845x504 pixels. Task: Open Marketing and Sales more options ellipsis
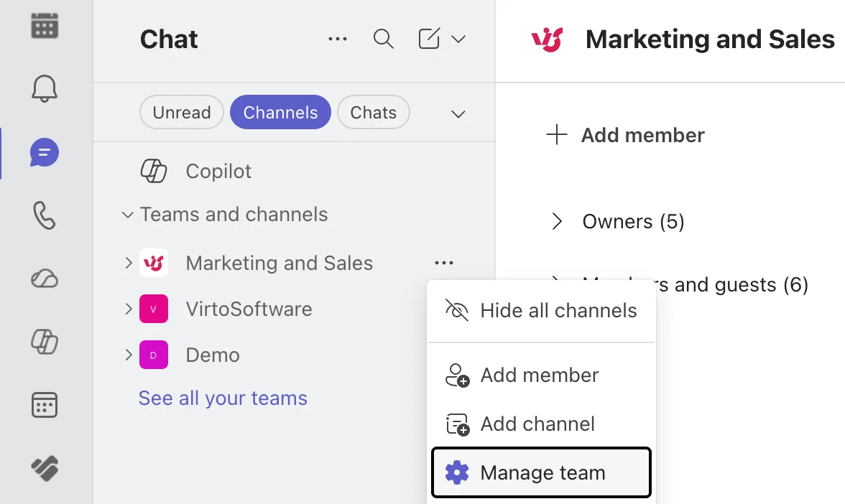(x=444, y=263)
